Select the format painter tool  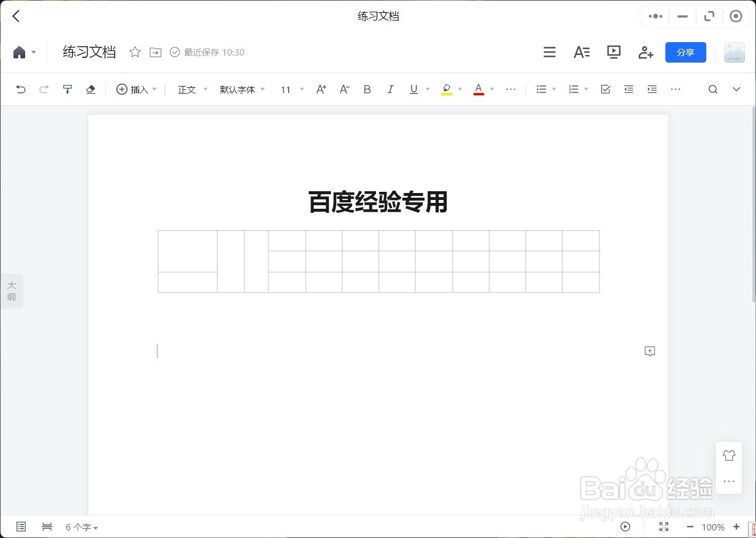(x=67, y=89)
